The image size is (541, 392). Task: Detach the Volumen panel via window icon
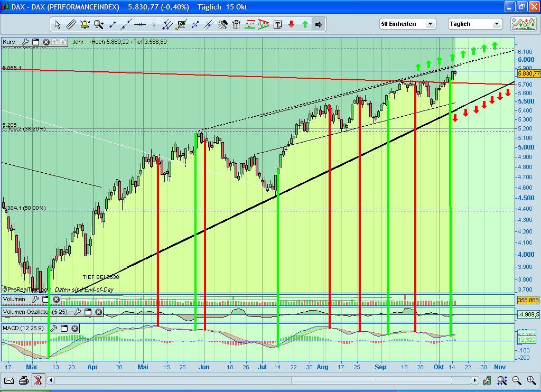tap(45, 300)
